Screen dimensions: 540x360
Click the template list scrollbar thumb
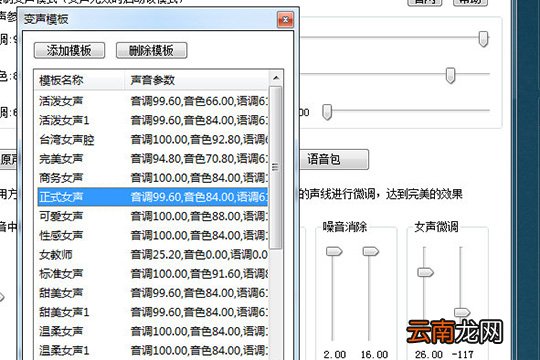(276, 167)
